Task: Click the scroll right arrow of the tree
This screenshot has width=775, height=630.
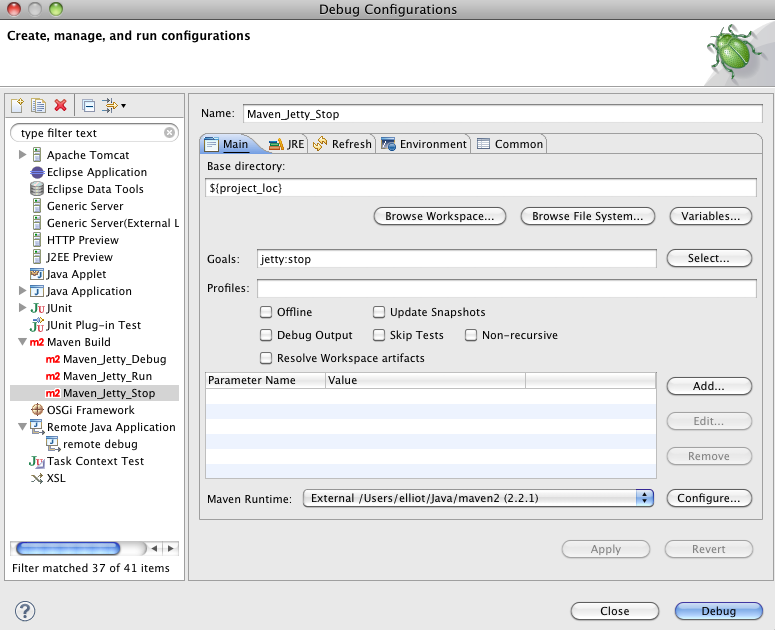Action: (171, 548)
